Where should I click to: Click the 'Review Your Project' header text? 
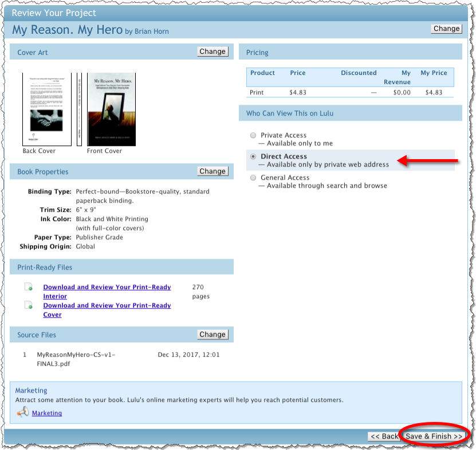(x=54, y=13)
